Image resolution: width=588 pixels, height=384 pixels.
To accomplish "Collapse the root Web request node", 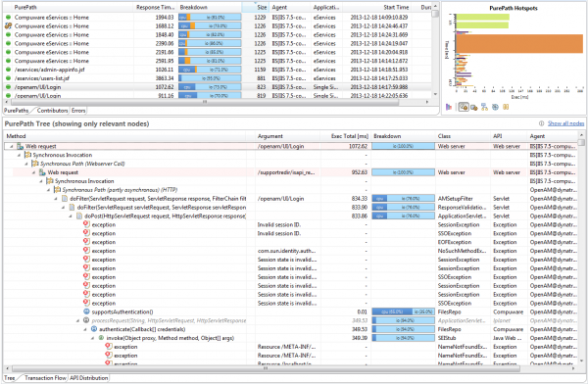I will (12, 147).
